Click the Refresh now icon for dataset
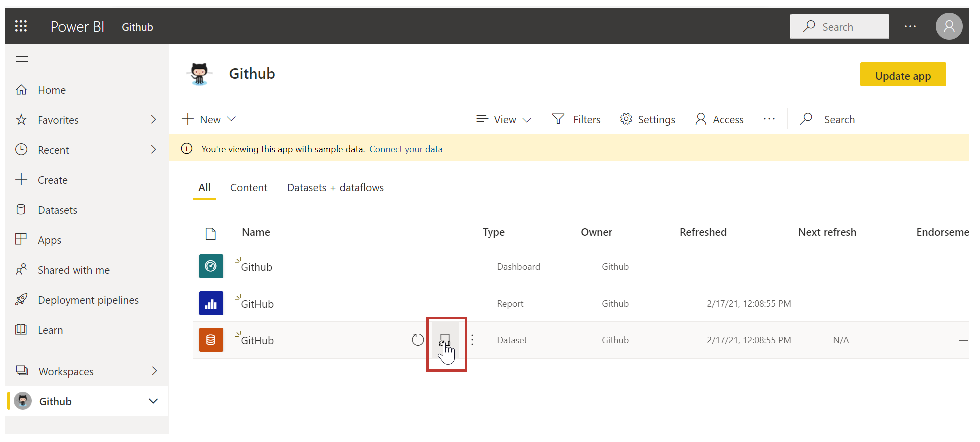The height and width of the screenshot is (442, 980). tap(418, 340)
